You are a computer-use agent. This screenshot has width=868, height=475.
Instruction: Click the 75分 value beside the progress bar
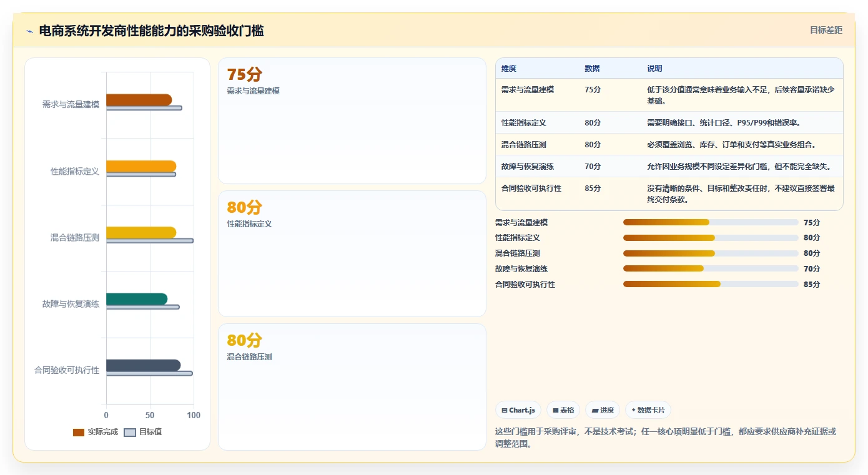tap(812, 222)
